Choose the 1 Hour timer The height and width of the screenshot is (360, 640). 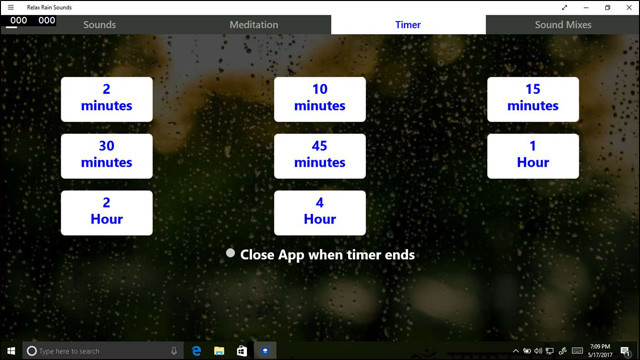pyautogui.click(x=533, y=156)
